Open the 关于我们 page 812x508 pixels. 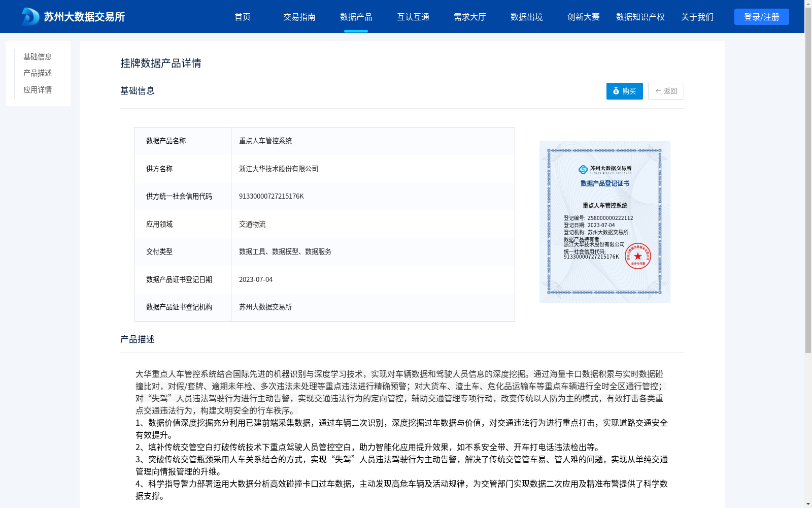pyautogui.click(x=697, y=17)
